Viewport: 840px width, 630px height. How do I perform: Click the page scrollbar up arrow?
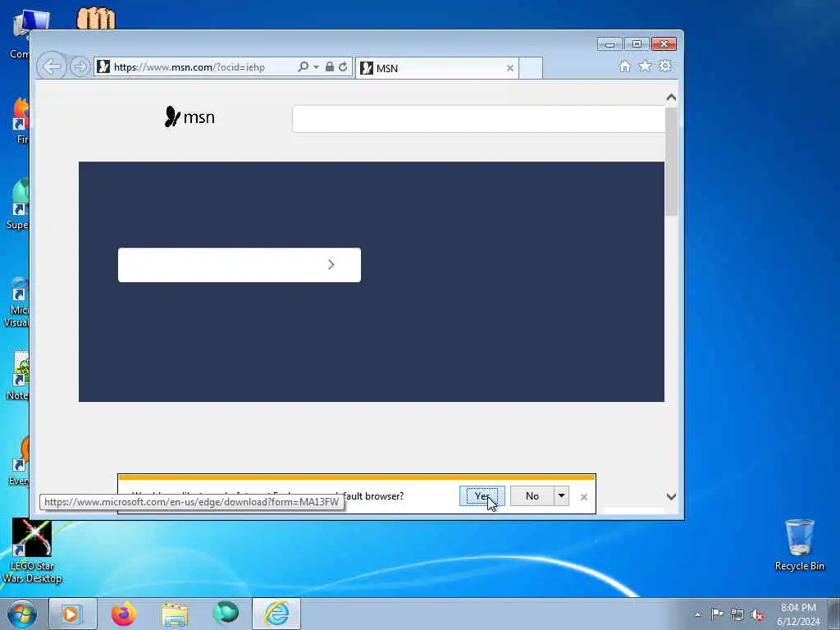pyautogui.click(x=671, y=98)
